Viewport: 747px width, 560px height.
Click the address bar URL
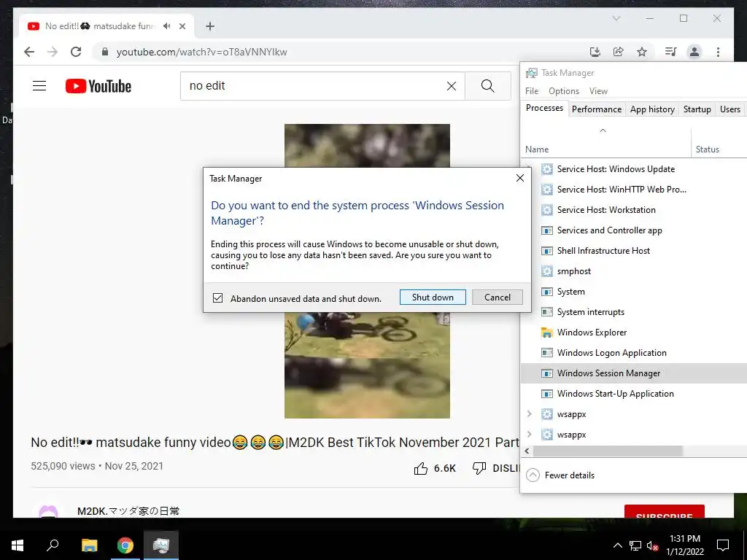[201, 52]
